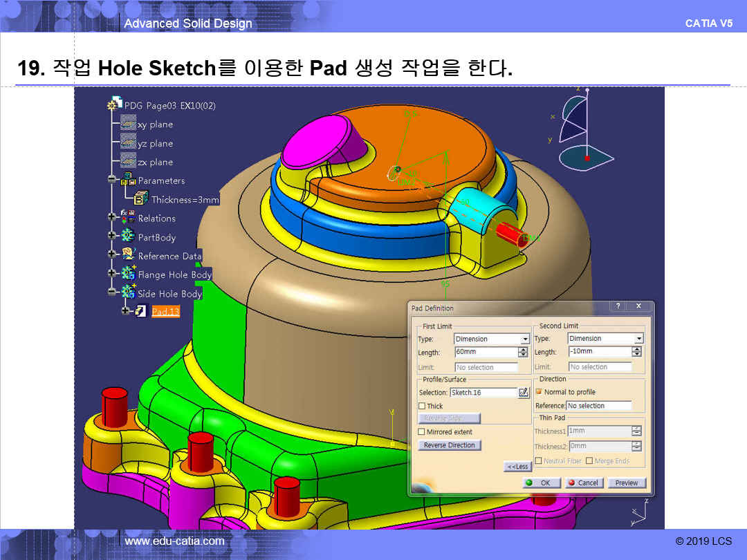Click the First Limit Length field
The image size is (747, 560).
[486, 353]
